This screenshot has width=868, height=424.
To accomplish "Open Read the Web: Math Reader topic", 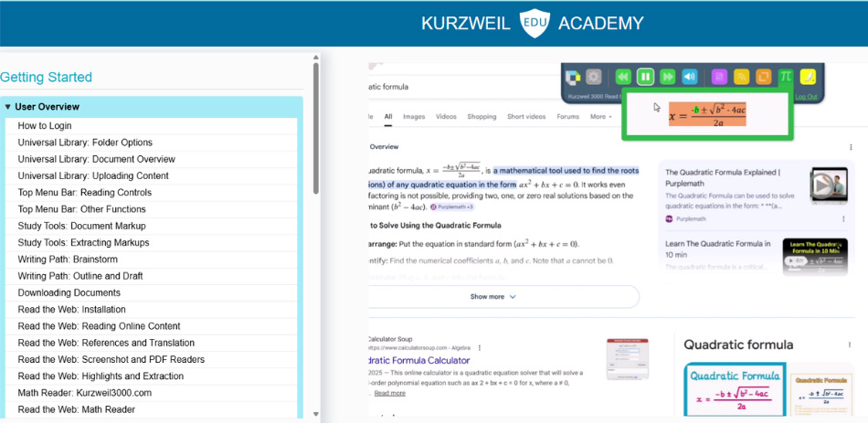I will pos(151,409).
